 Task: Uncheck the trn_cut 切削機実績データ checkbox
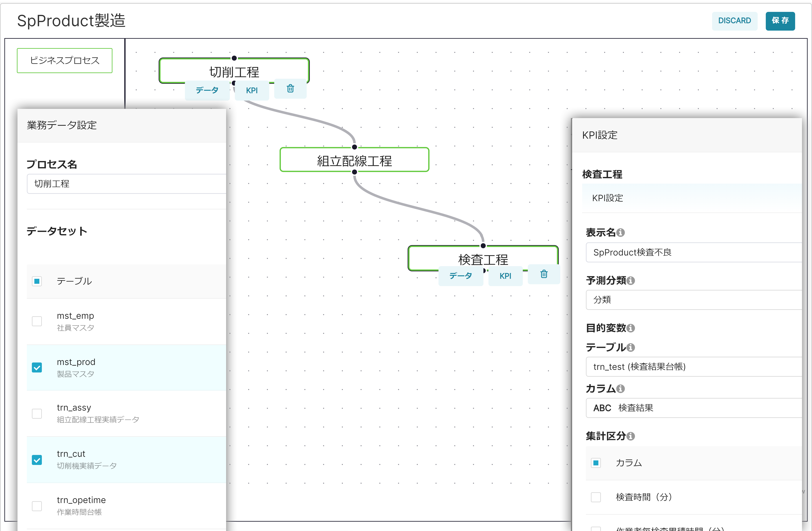point(37,460)
